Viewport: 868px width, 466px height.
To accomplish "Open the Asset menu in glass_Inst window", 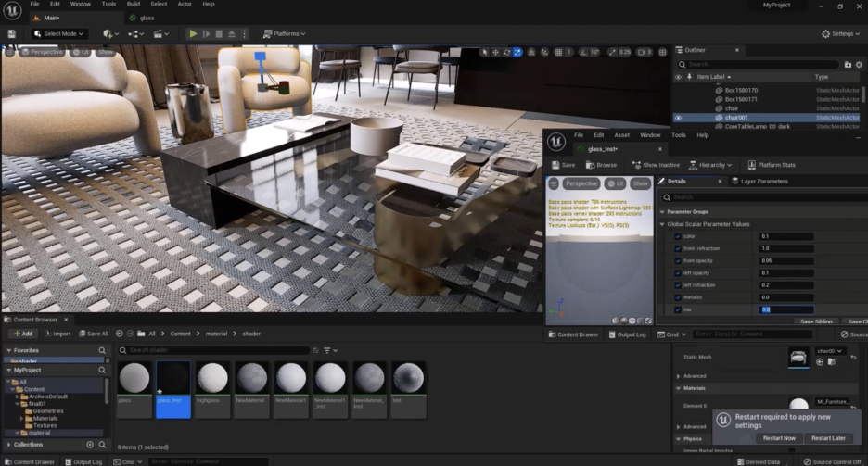I will [621, 135].
